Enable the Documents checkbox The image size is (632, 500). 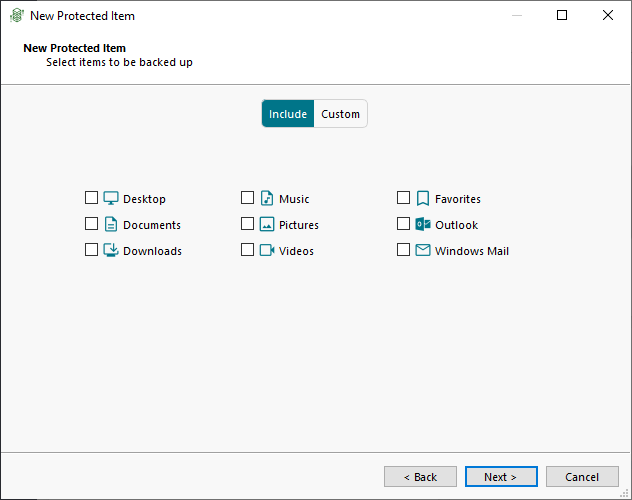91,224
